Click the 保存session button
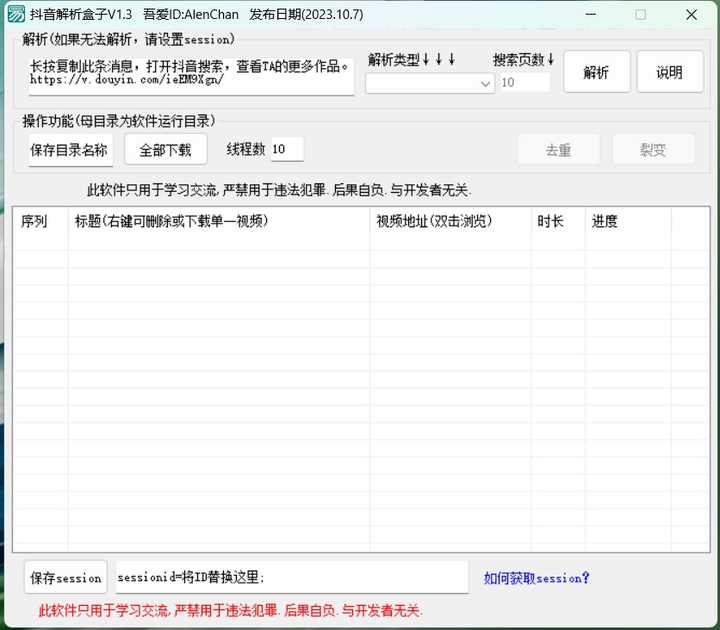 coord(66,577)
